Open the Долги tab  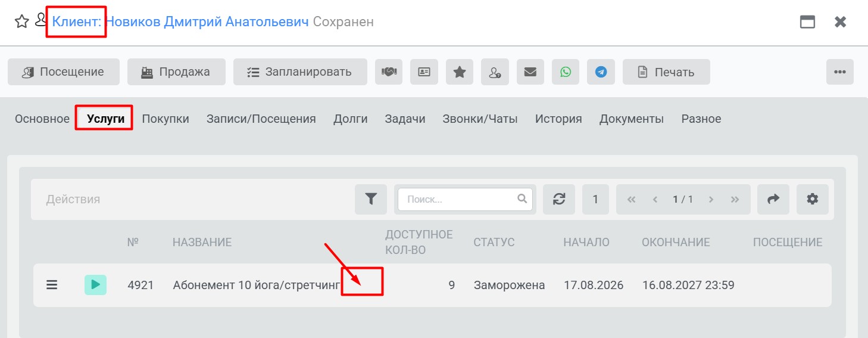[x=350, y=119]
